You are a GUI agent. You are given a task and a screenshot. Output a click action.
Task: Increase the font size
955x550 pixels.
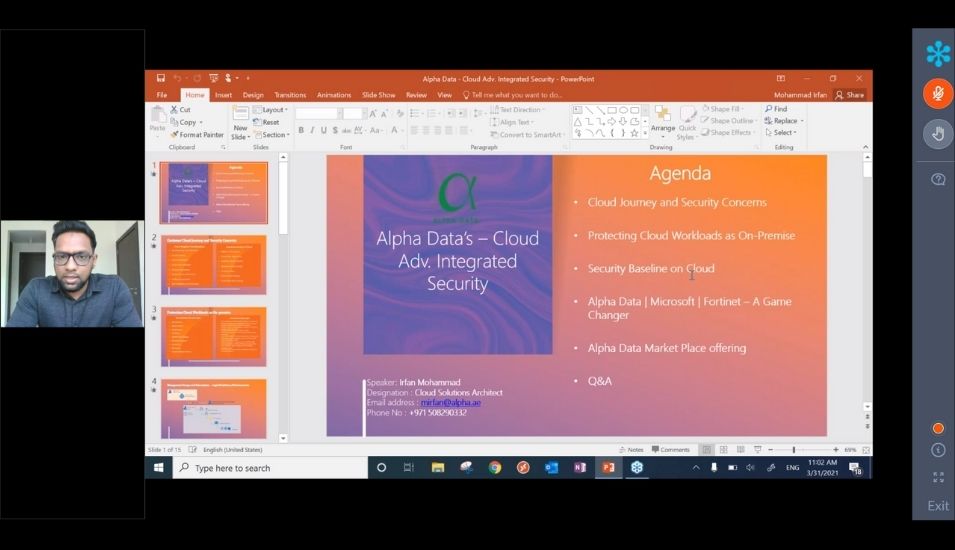click(373, 114)
